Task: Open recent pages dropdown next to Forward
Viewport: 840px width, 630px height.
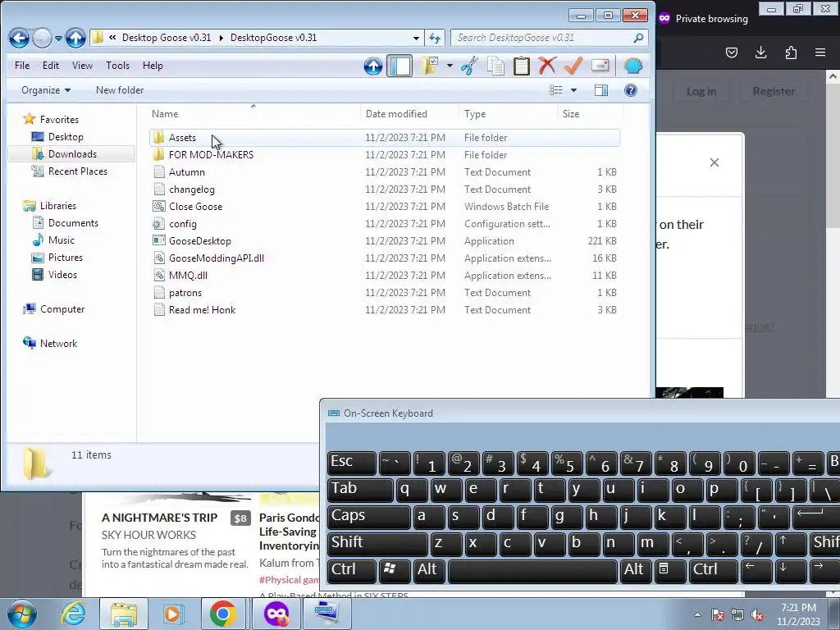Action: click(x=58, y=38)
